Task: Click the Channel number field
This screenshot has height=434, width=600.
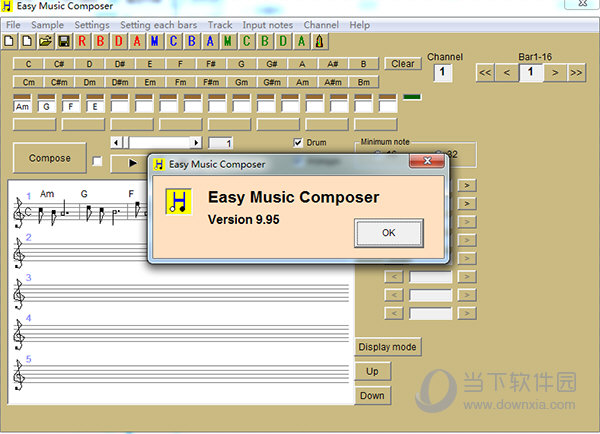Action: tap(443, 72)
